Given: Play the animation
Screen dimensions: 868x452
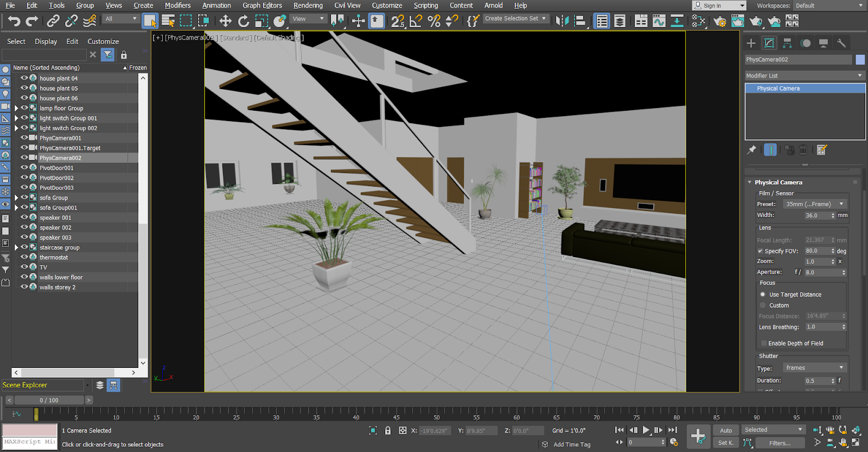Looking at the screenshot, I should tap(646, 430).
